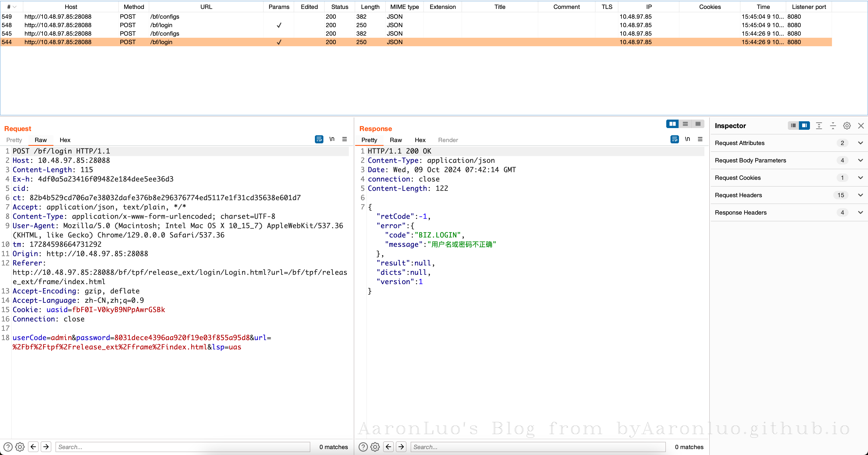The width and height of the screenshot is (868, 455).
Task: Expand Response Headers section
Action: [860, 213]
